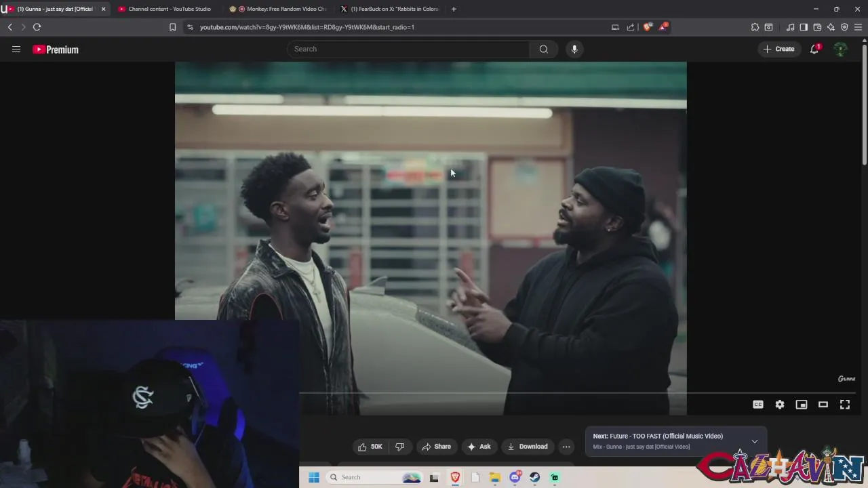Go back in browser history

(10, 27)
